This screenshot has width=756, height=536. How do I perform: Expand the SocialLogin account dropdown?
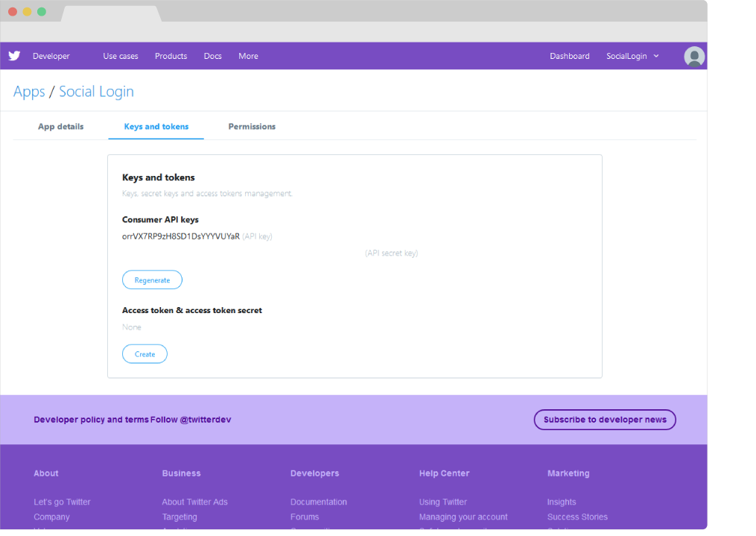click(632, 56)
